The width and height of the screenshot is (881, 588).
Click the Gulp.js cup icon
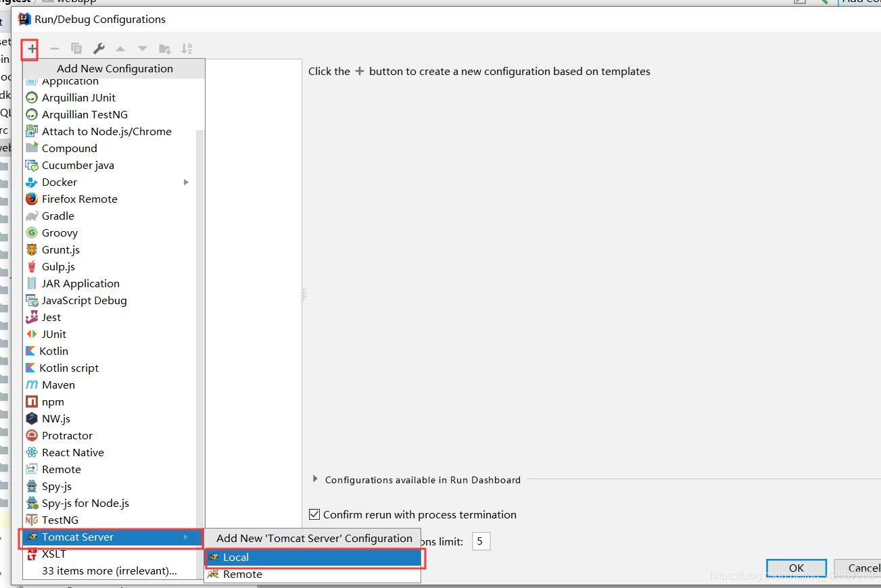click(31, 266)
